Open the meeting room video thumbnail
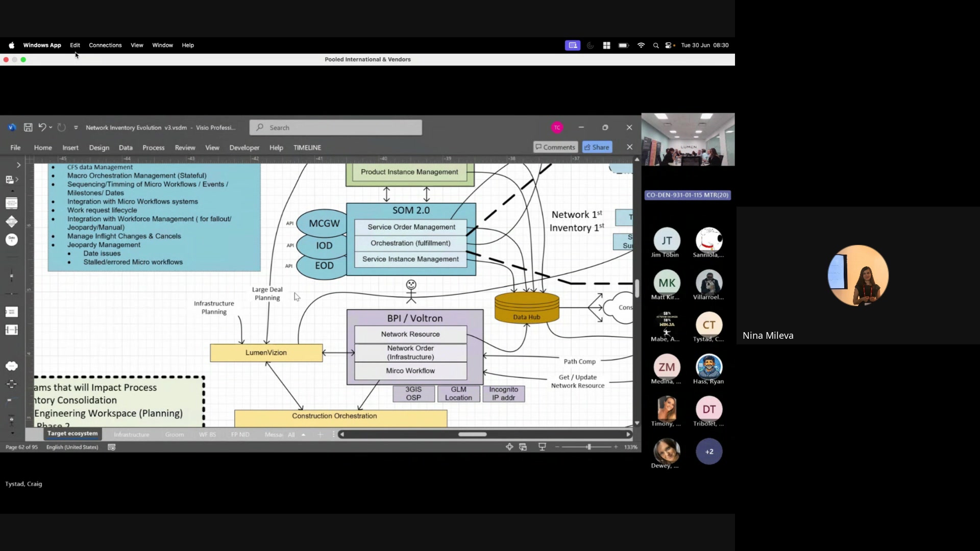This screenshot has height=551, width=980. [688, 140]
